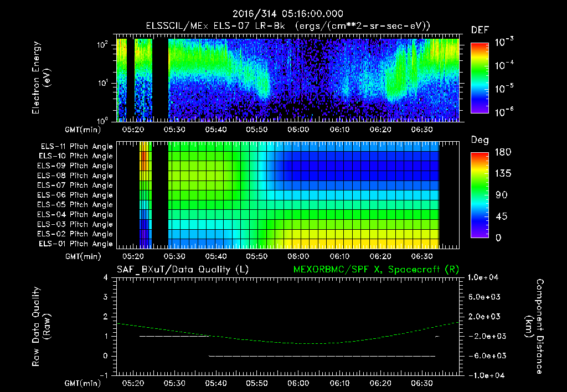Click the Raw Data Quality (Raw) axis label
567x392 pixels.
click(x=41, y=327)
